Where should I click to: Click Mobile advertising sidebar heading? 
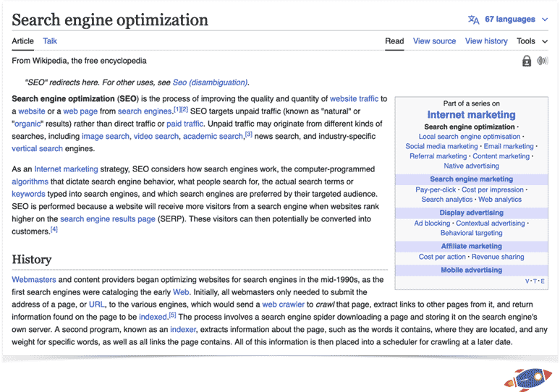coord(472,270)
